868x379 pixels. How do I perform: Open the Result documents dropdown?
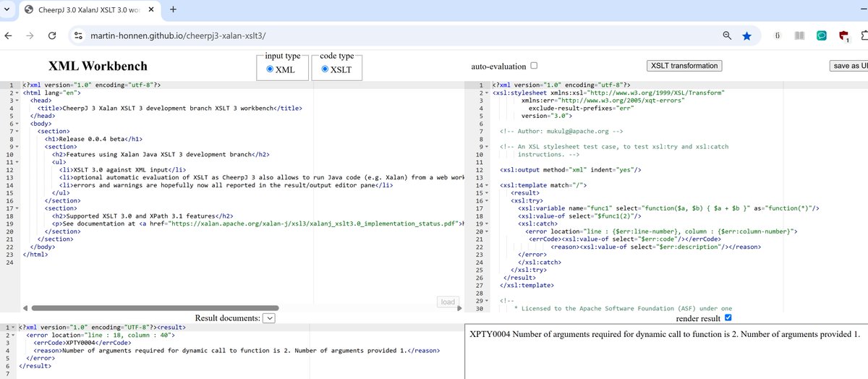click(x=269, y=318)
